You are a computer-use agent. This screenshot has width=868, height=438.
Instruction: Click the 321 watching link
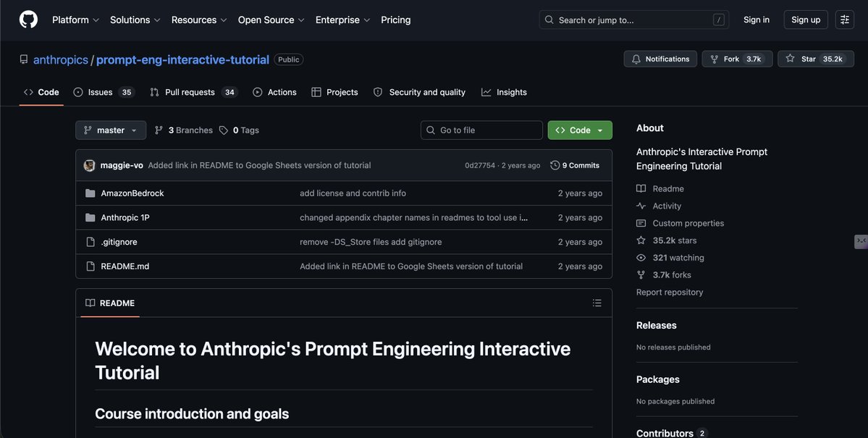click(670, 258)
